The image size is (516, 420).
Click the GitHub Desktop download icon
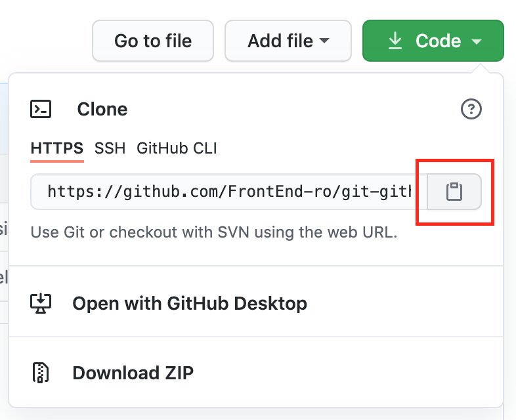[x=41, y=303]
